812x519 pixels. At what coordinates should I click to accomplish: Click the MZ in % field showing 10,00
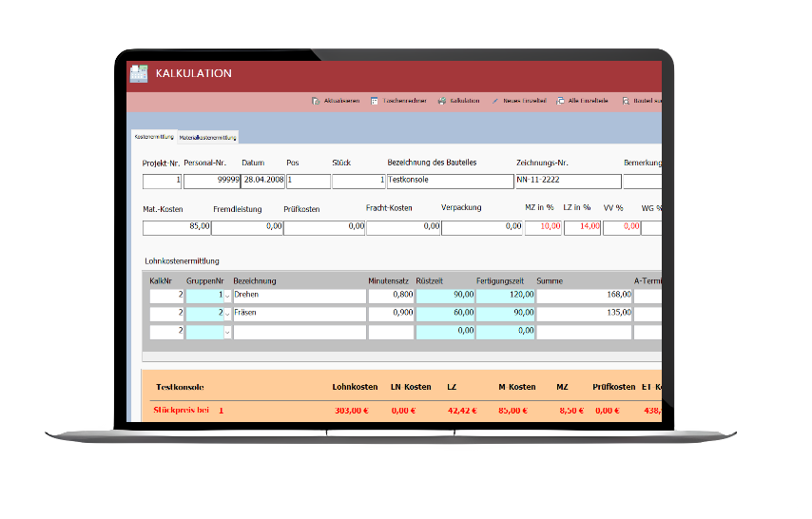tap(543, 227)
